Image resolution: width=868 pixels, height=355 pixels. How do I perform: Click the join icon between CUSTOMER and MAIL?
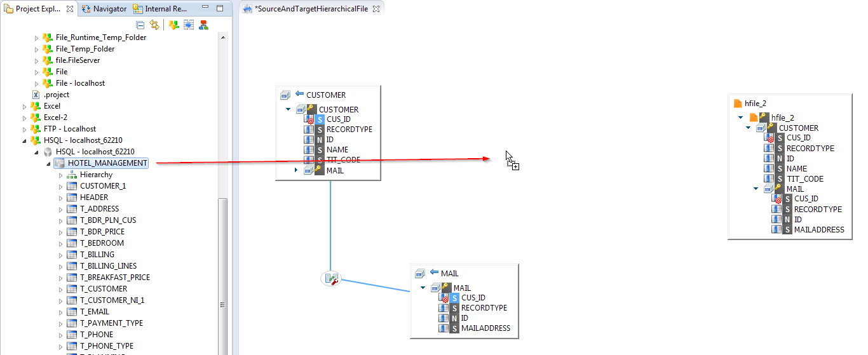(331, 278)
